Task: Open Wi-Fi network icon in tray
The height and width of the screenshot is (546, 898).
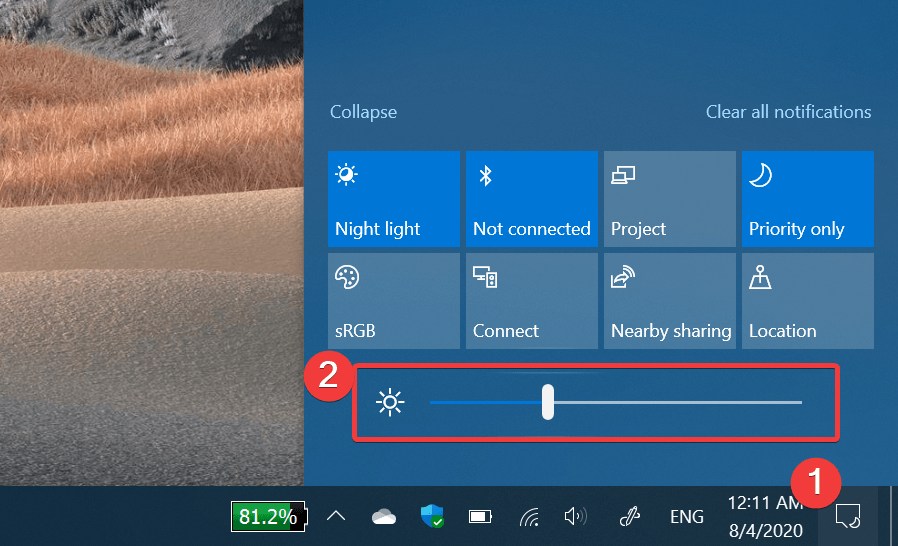Action: tap(529, 517)
